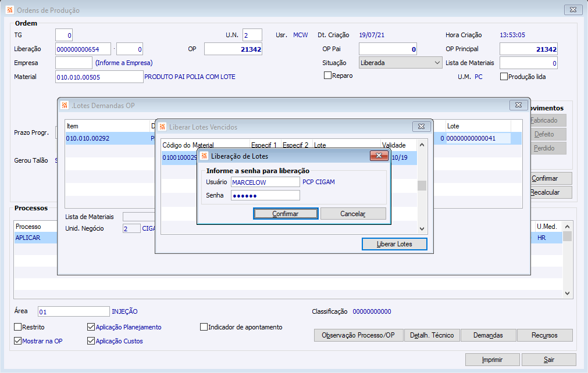Select lot cell 00000000000041
Viewport: 588px width, 373px height.
478,138
